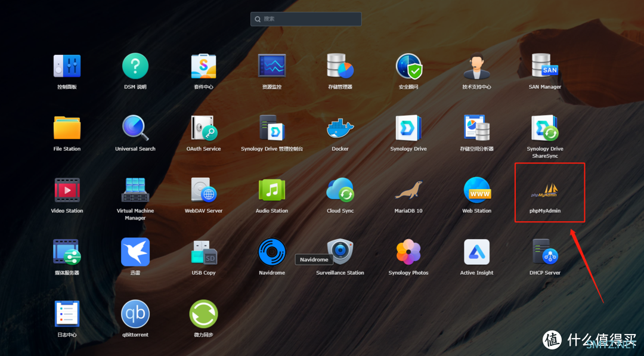Launch Virtual Machine Manager
The height and width of the screenshot is (356, 644).
click(x=135, y=190)
